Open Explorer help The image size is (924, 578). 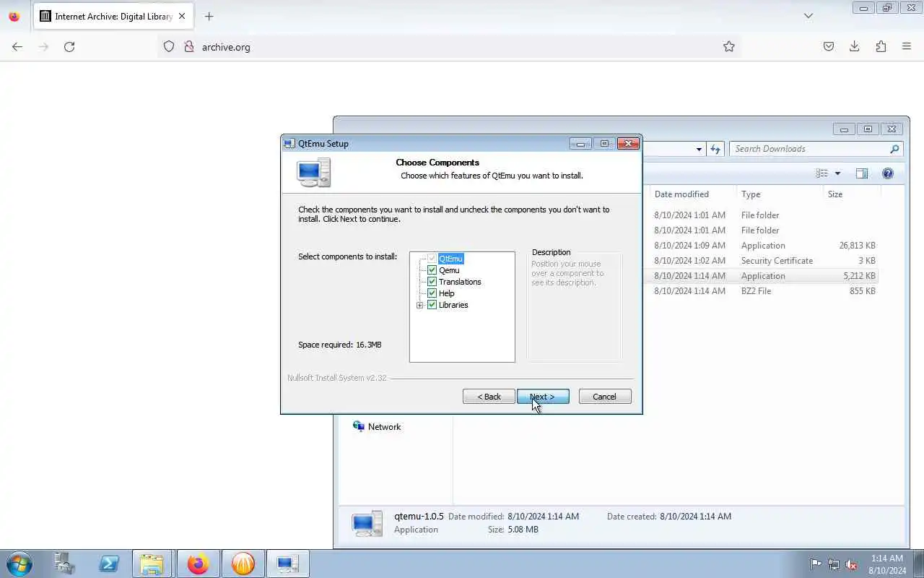[888, 173]
